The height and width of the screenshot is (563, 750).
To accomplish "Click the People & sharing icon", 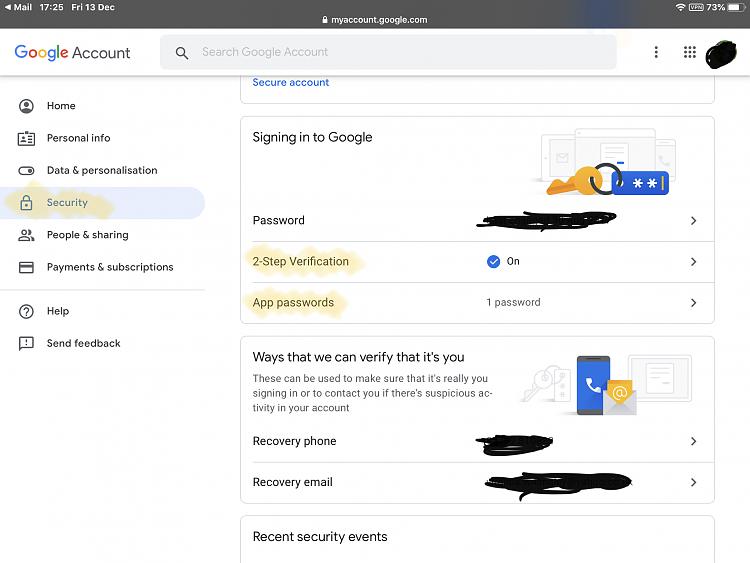I will 26,235.
